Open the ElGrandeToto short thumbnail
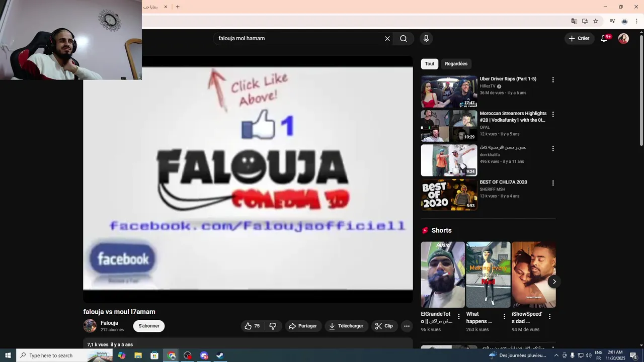 coord(443,275)
